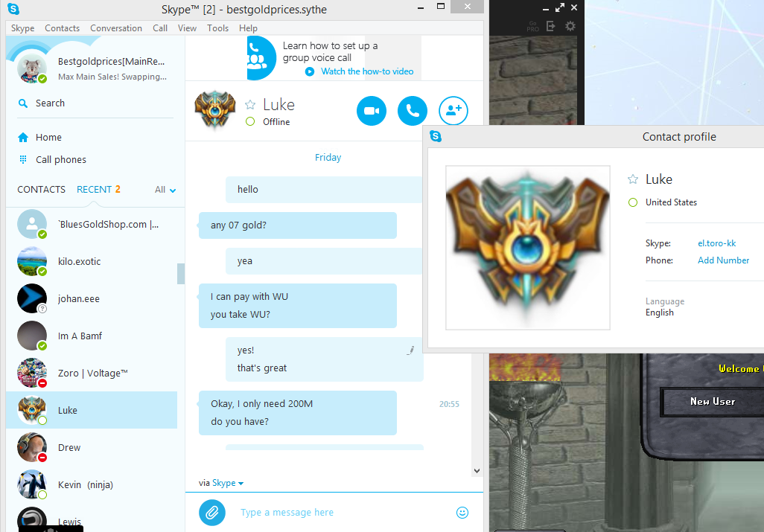Screen dimensions: 764x532
Task: Open the Call menu
Action: 160,28
